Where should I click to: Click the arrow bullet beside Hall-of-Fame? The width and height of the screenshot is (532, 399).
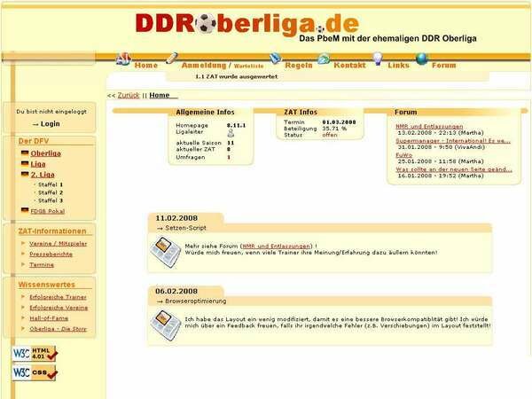(x=23, y=318)
